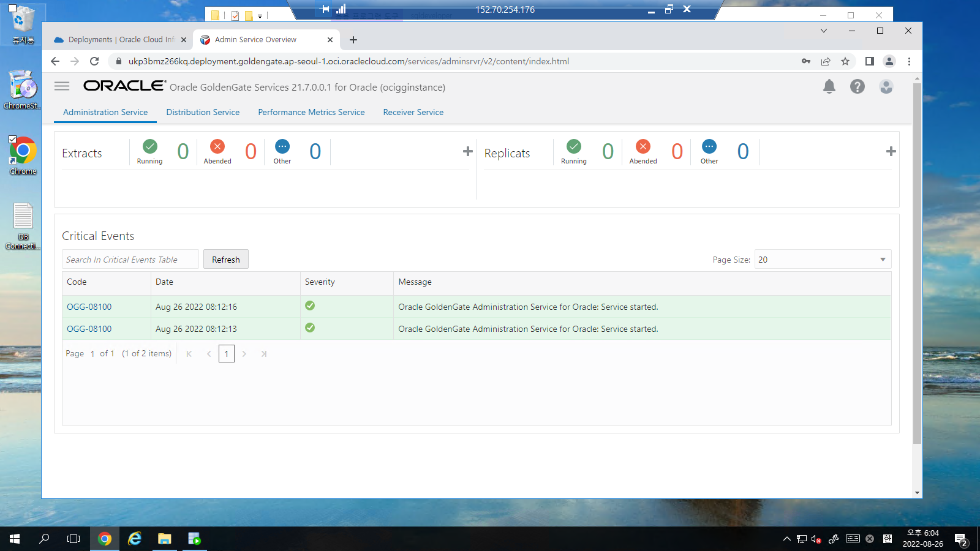Click the Replicats Abended status icon

tap(643, 146)
